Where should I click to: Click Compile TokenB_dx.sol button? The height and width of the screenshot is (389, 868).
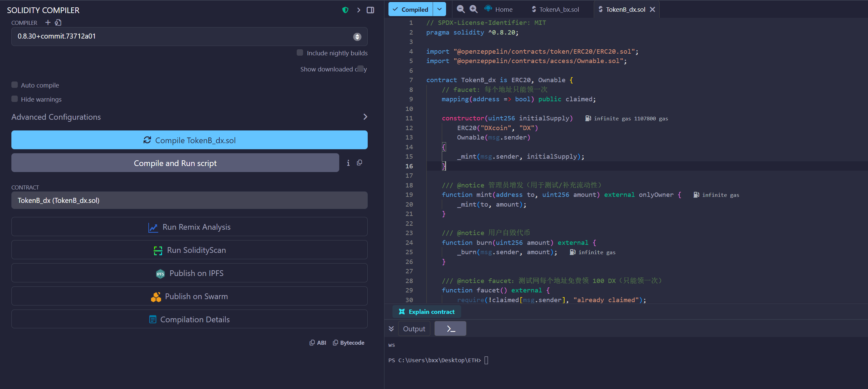(x=189, y=140)
